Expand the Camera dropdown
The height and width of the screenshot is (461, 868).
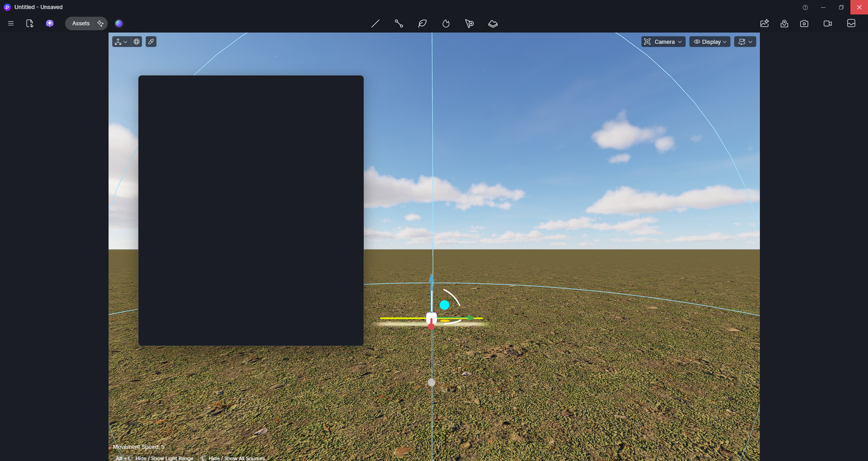pos(663,42)
